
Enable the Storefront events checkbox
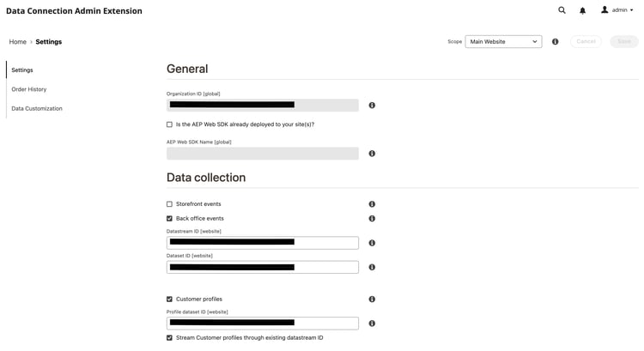(170, 204)
